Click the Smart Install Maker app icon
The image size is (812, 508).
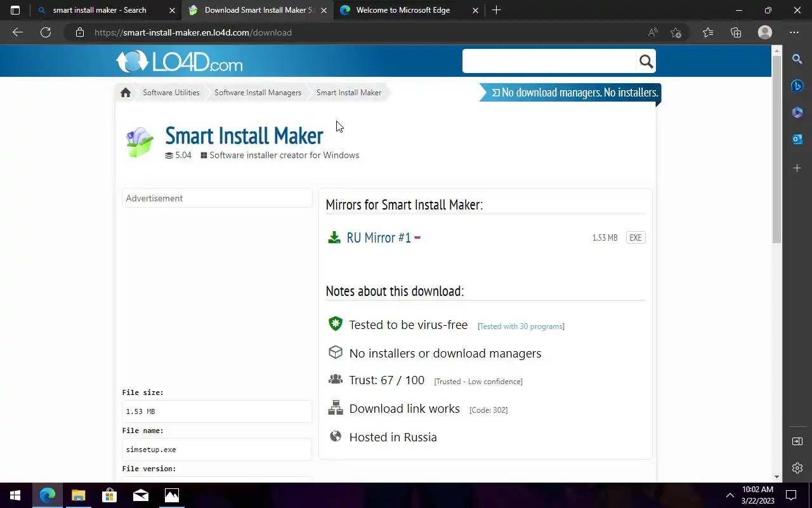(x=140, y=142)
